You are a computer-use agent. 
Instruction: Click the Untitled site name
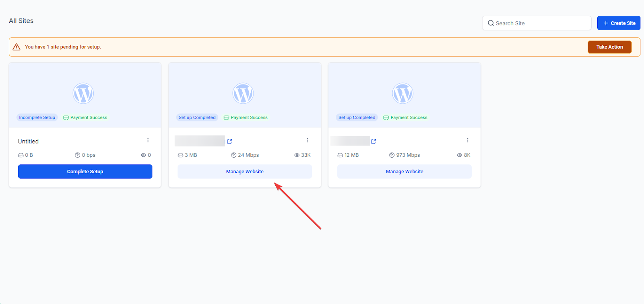(28, 141)
